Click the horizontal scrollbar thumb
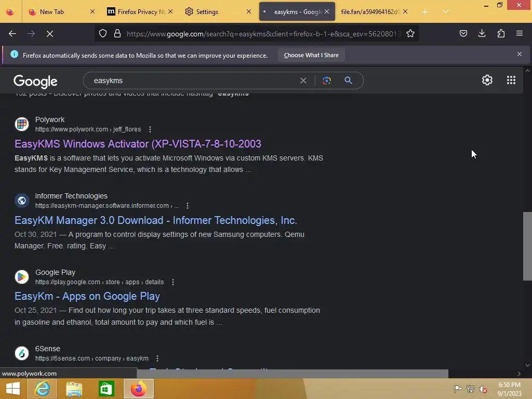This screenshot has height=399, width=532. (292, 374)
